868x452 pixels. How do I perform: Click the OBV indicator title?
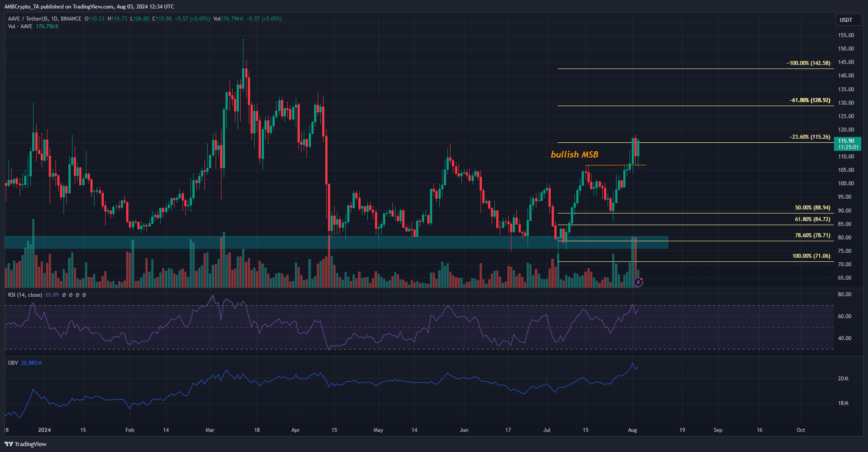pyautogui.click(x=13, y=363)
